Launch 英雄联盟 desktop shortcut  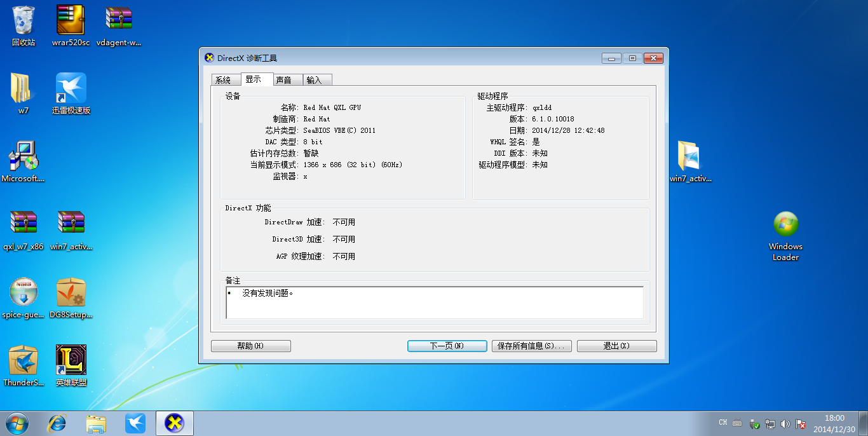[71, 365]
